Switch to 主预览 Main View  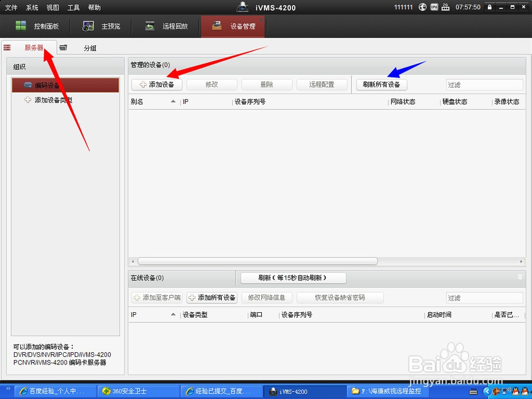(x=108, y=26)
